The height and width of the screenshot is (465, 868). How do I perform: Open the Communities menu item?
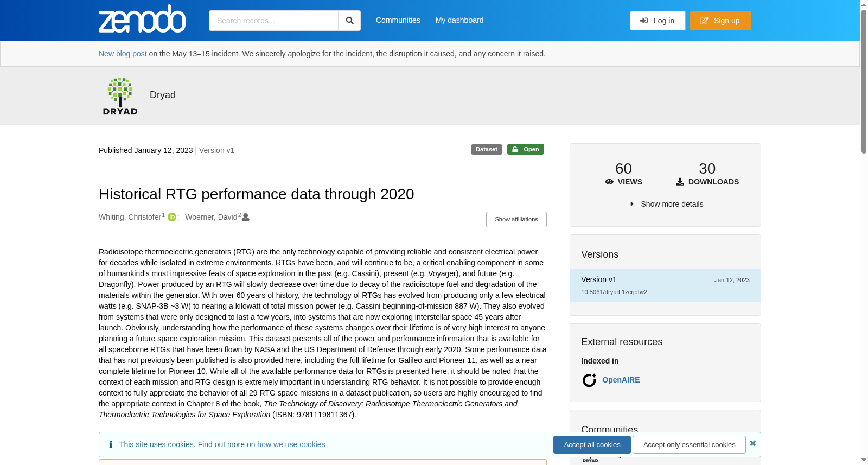point(398,20)
